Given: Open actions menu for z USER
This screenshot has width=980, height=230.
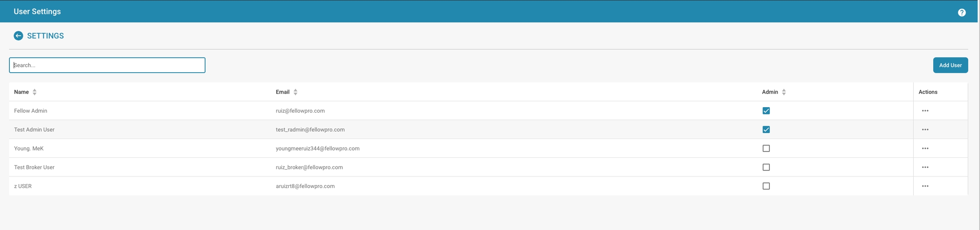Looking at the screenshot, I should click(x=925, y=186).
